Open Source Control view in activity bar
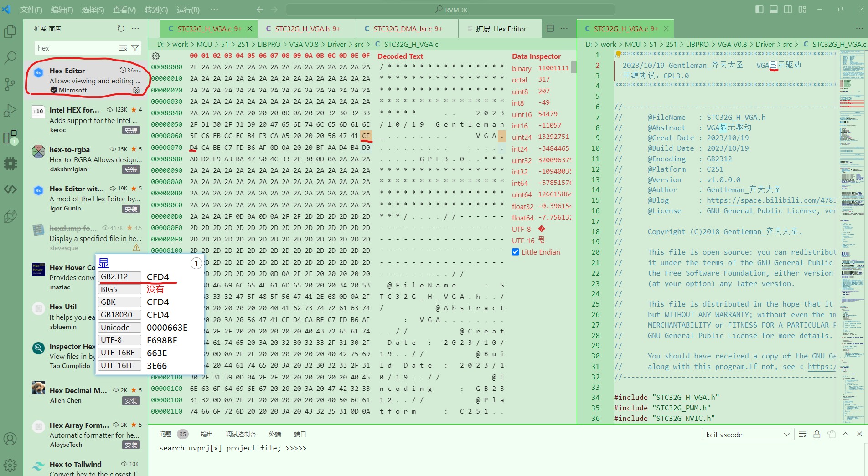 pyautogui.click(x=10, y=84)
